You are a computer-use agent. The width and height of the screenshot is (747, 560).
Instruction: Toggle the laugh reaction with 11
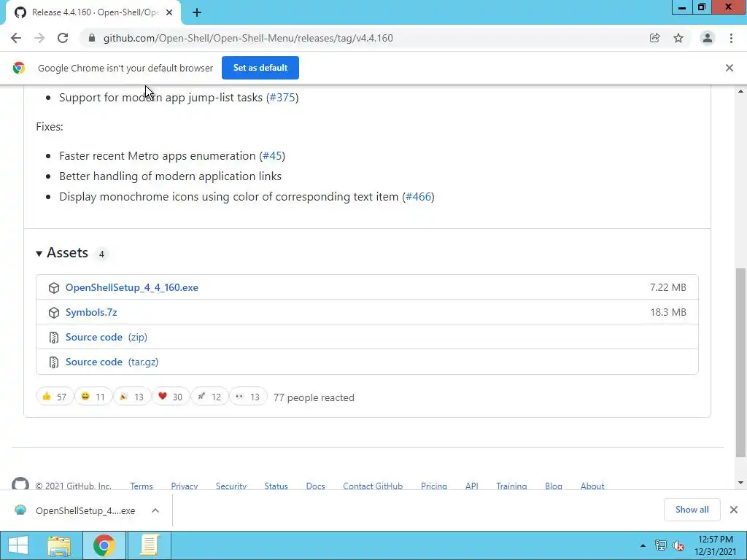point(93,397)
